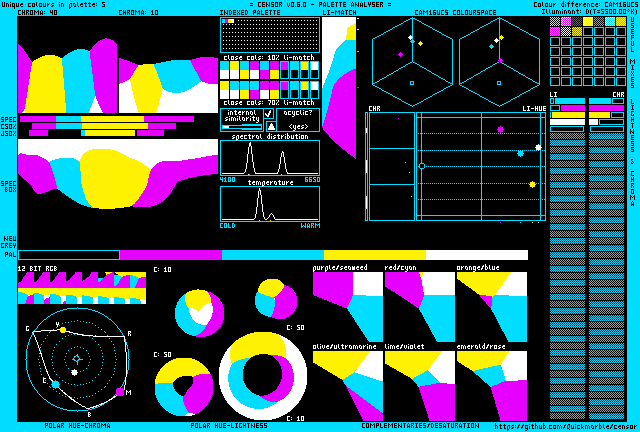Click the acyclic <yes> result box

(298, 119)
